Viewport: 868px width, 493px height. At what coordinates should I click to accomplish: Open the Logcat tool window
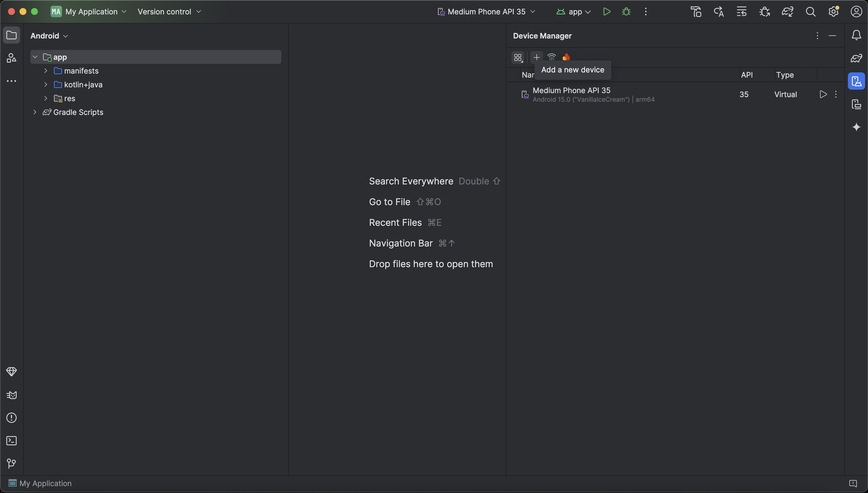[11, 395]
